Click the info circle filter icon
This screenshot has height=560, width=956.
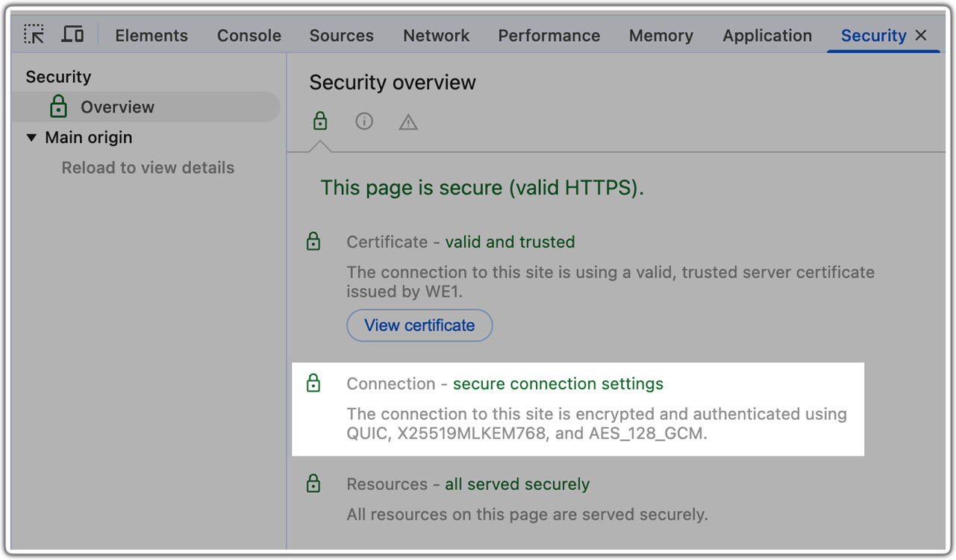(364, 122)
